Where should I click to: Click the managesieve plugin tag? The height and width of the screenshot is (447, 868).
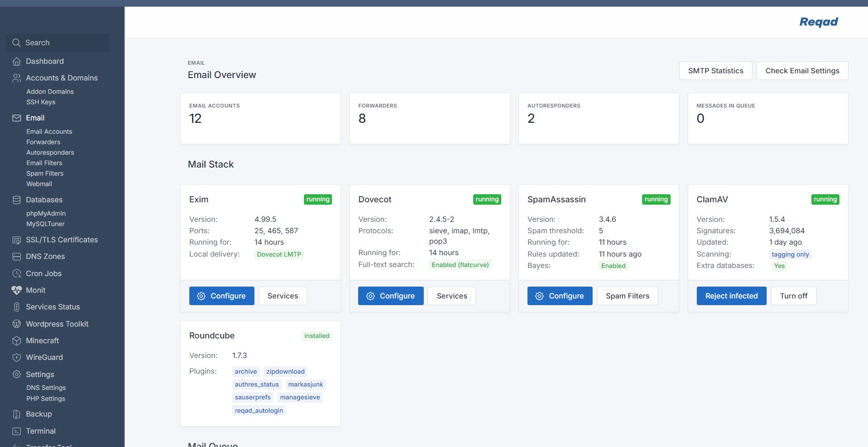[300, 397]
